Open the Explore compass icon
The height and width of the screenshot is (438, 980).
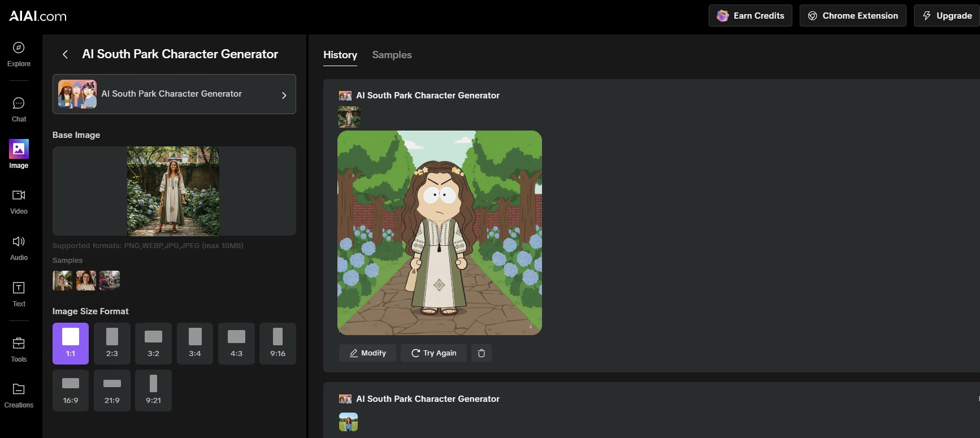[19, 48]
